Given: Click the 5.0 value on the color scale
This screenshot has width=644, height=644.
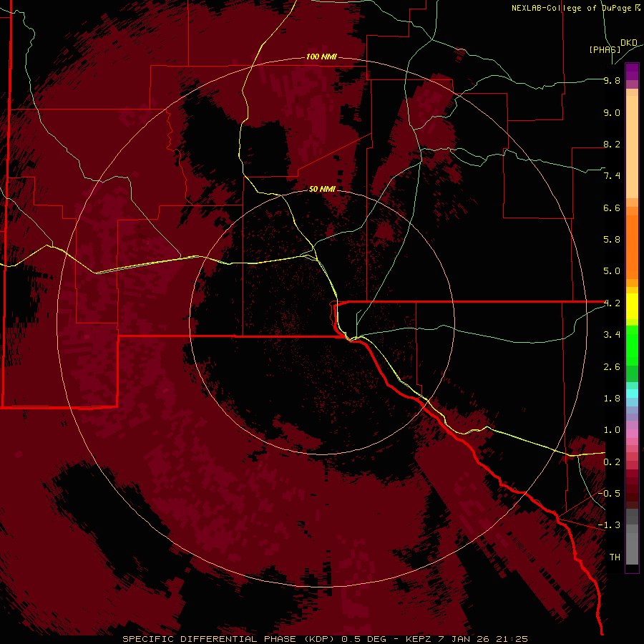Looking at the screenshot, I should coord(612,271).
